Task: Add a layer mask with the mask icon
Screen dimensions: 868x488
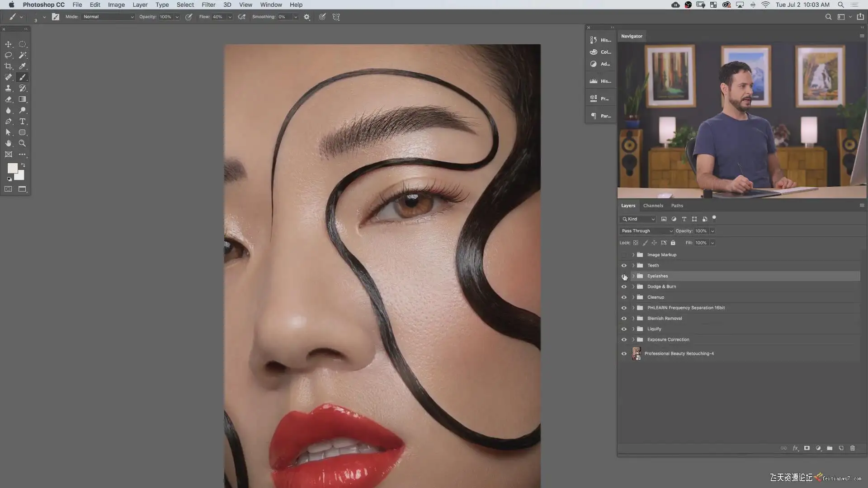Action: pos(807,448)
